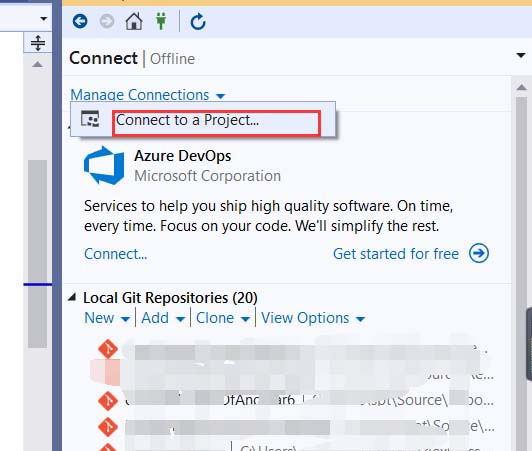The height and width of the screenshot is (451, 532).
Task: Collapse the Local Git Repositories section
Action: click(x=72, y=298)
